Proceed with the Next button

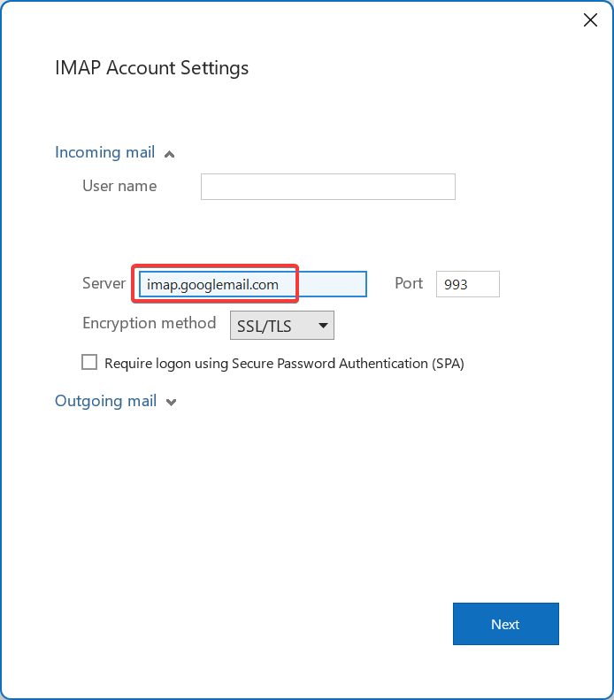pos(505,624)
